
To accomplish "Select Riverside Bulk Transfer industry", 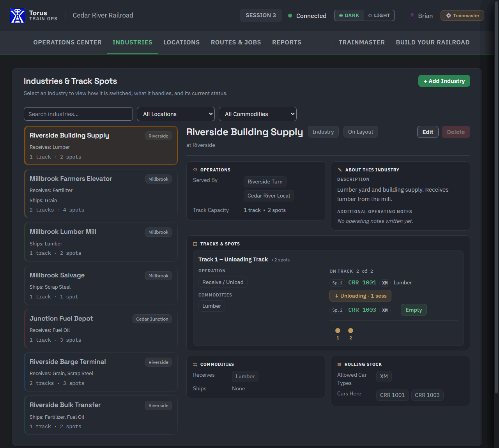I will pos(101,415).
